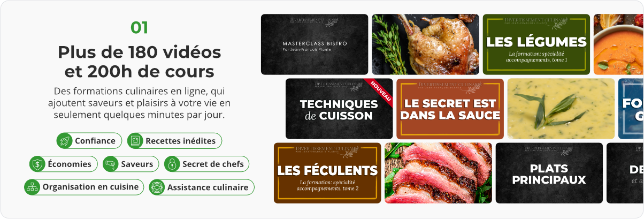Open the Plats Principaux course card
The width and height of the screenshot is (644, 219).
click(549, 173)
